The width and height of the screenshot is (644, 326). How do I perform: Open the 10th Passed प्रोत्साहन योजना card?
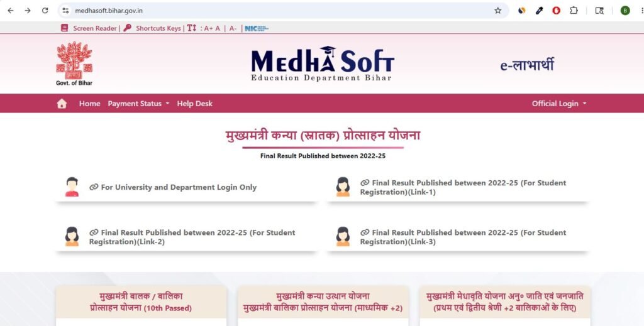point(141,302)
